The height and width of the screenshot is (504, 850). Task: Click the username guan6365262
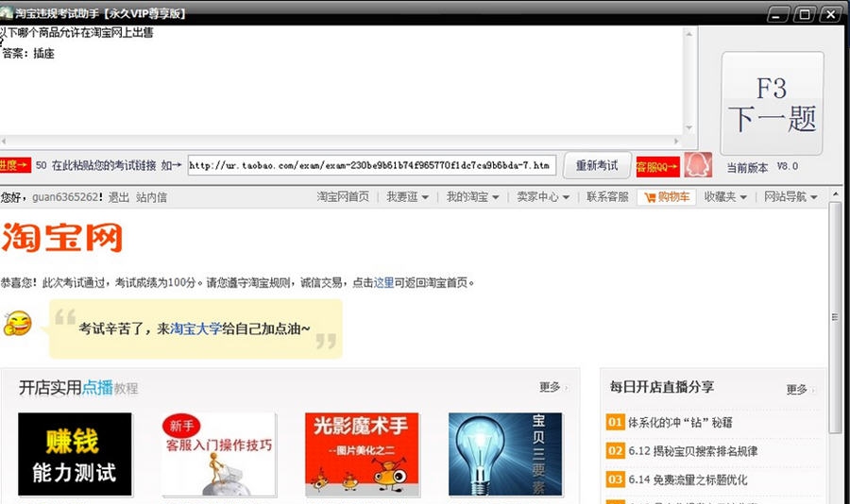[x=65, y=197]
